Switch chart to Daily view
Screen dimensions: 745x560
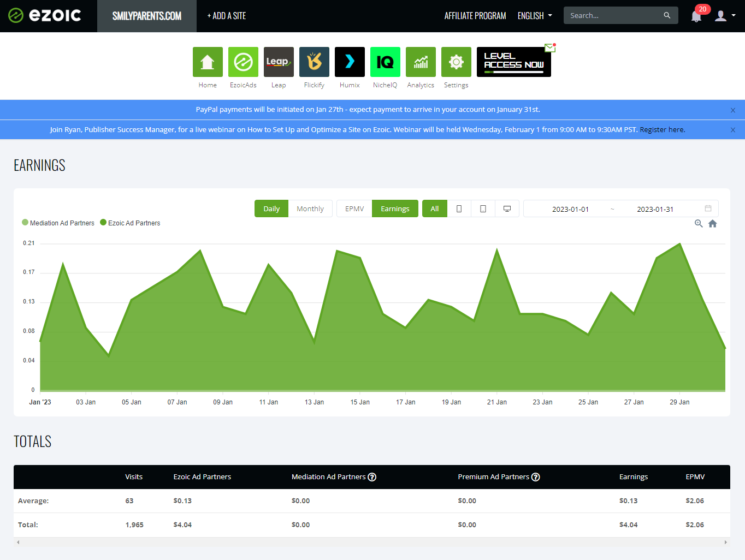[271, 208]
